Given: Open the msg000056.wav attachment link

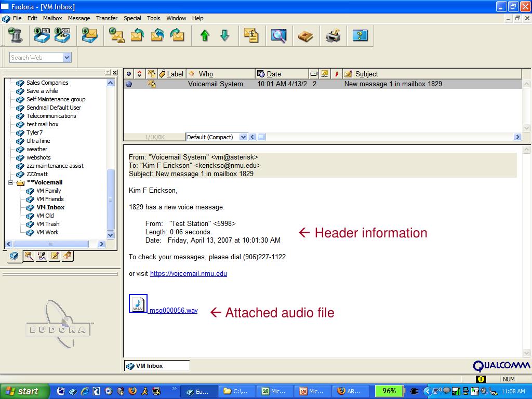Looking at the screenshot, I should point(174,311).
